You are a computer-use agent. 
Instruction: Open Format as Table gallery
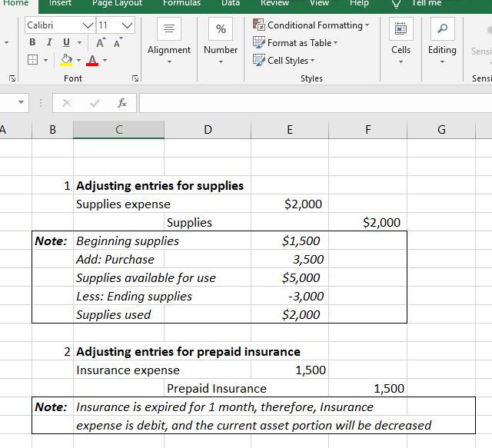[295, 43]
